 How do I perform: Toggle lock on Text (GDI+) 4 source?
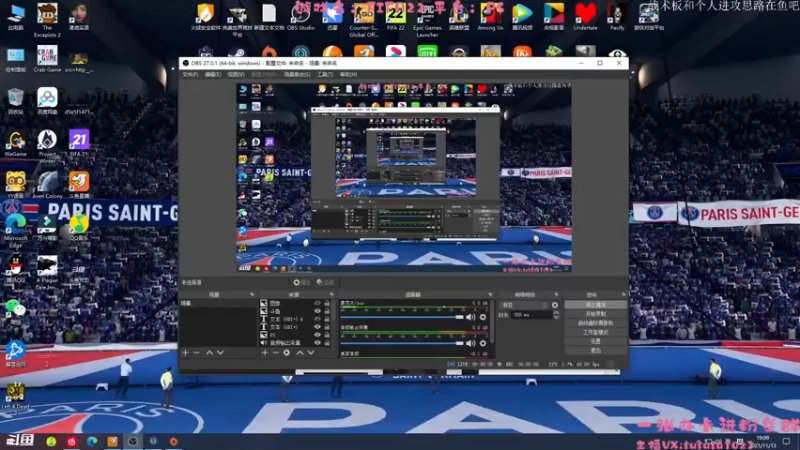click(327, 319)
